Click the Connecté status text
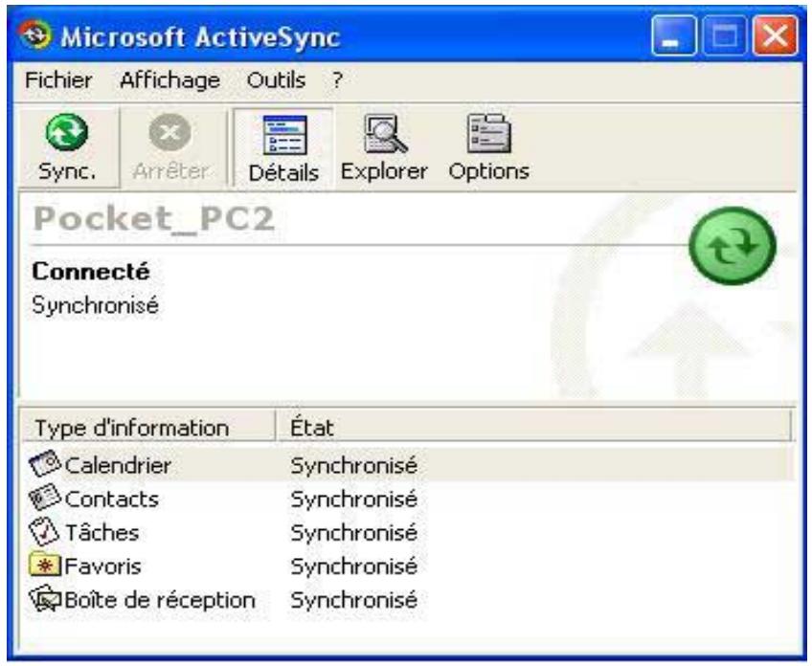 click(x=91, y=271)
